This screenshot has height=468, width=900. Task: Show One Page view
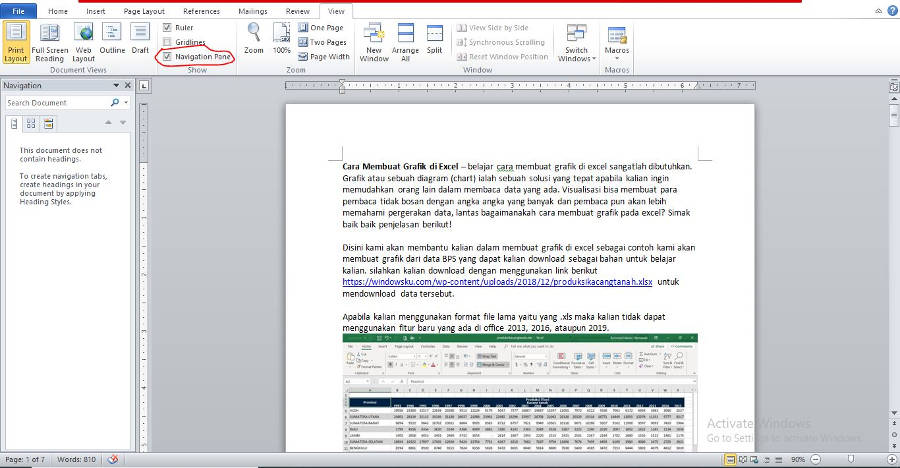pyautogui.click(x=321, y=28)
